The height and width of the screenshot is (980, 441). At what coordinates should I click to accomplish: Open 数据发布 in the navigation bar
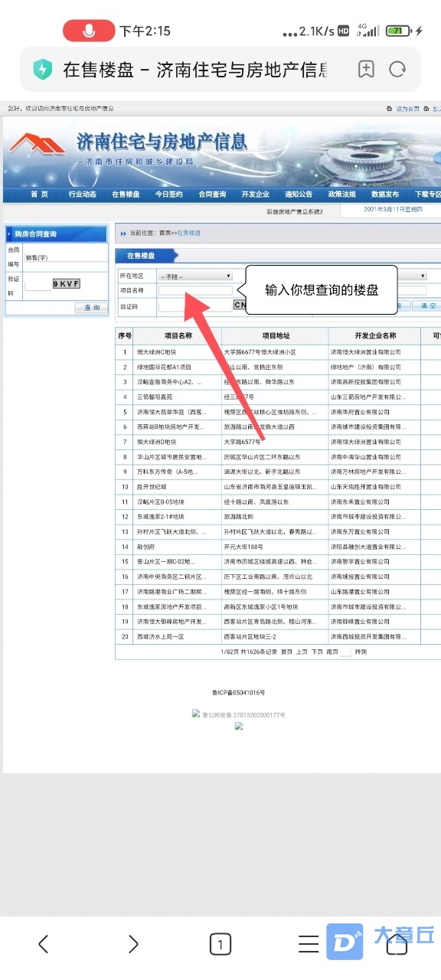[x=385, y=194]
